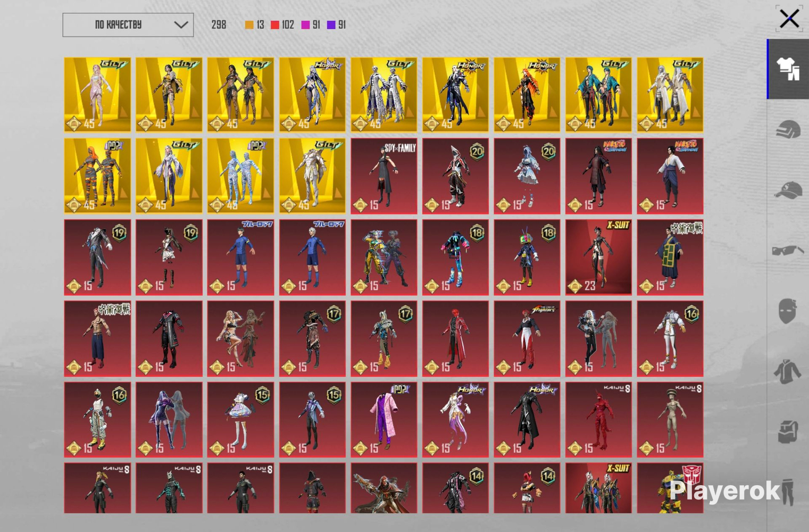809x532 pixels.
Task: Select the sunglasses category icon
Action: 788,250
